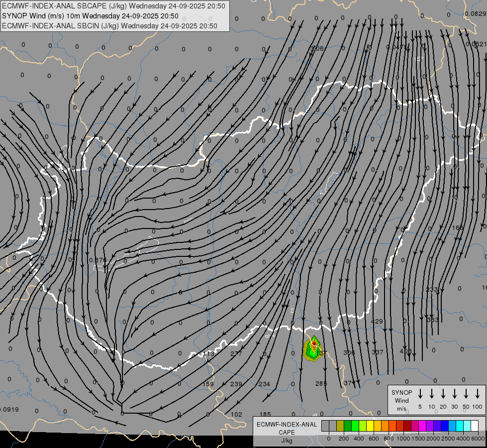The image size is (487, 448).
Task: Click the 403 value on the map
Action: click(405, 351)
